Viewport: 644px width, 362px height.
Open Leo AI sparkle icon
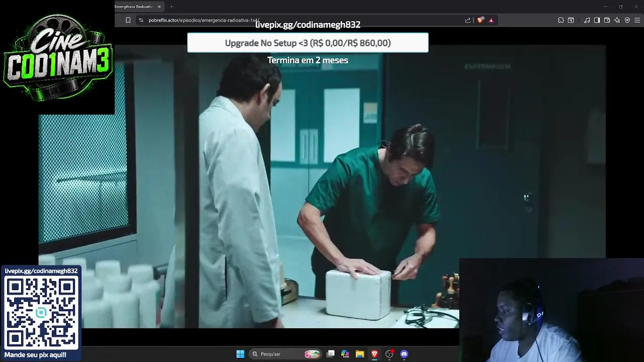[617, 20]
